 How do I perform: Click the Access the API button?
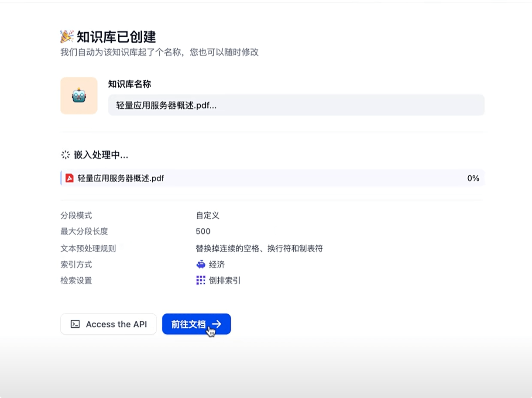pyautogui.click(x=108, y=324)
